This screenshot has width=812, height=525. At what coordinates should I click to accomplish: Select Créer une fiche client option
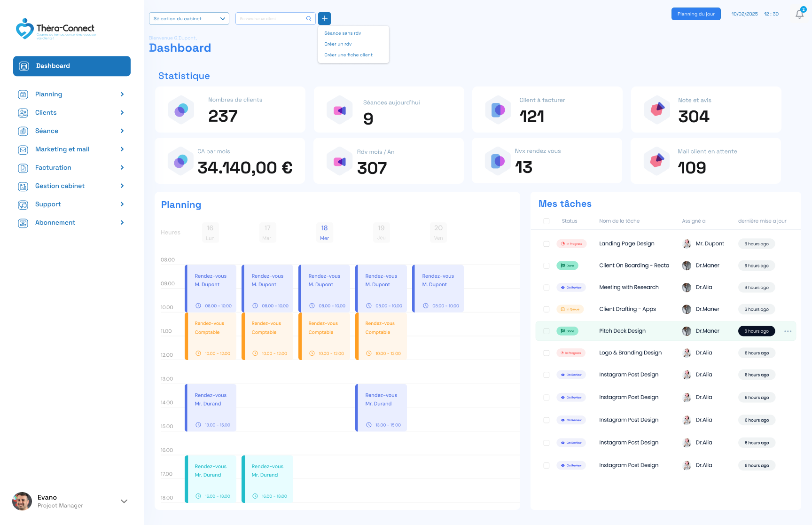348,55
